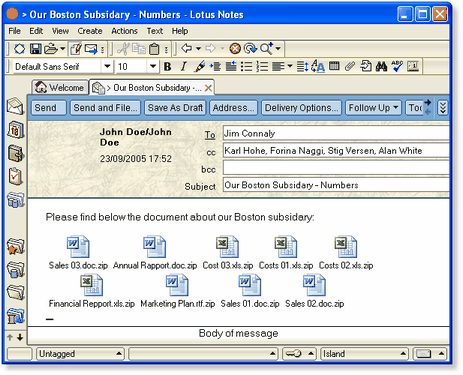Click the Jim Connaly To field

pyautogui.click(x=336, y=133)
